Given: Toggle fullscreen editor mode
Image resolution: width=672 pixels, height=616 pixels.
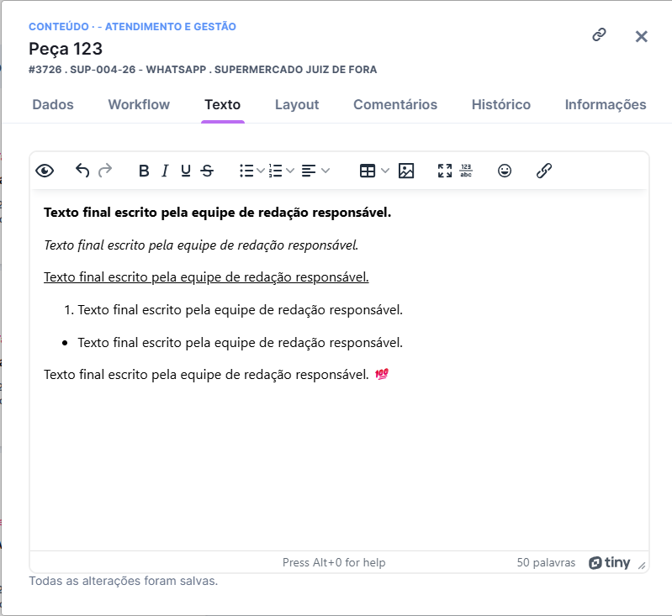Looking at the screenshot, I should click(445, 171).
